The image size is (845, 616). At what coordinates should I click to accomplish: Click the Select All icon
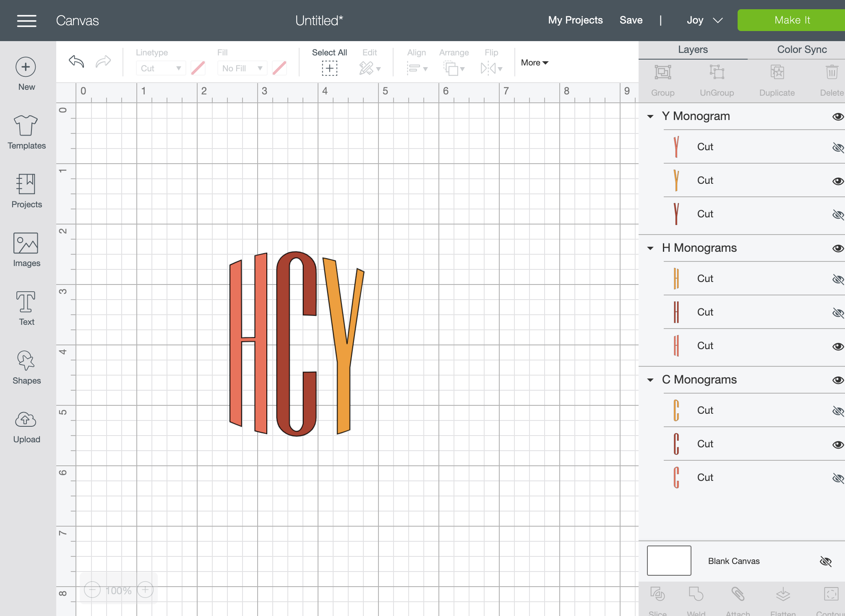click(x=329, y=68)
